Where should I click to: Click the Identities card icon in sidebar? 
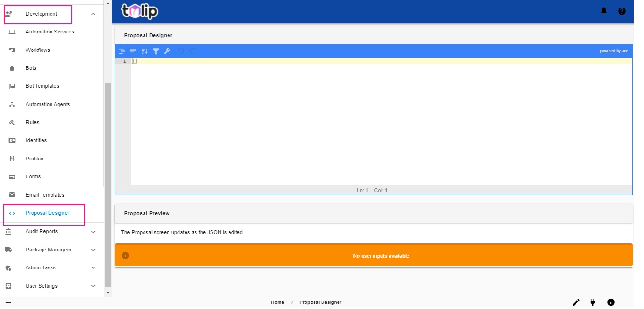[12, 141]
